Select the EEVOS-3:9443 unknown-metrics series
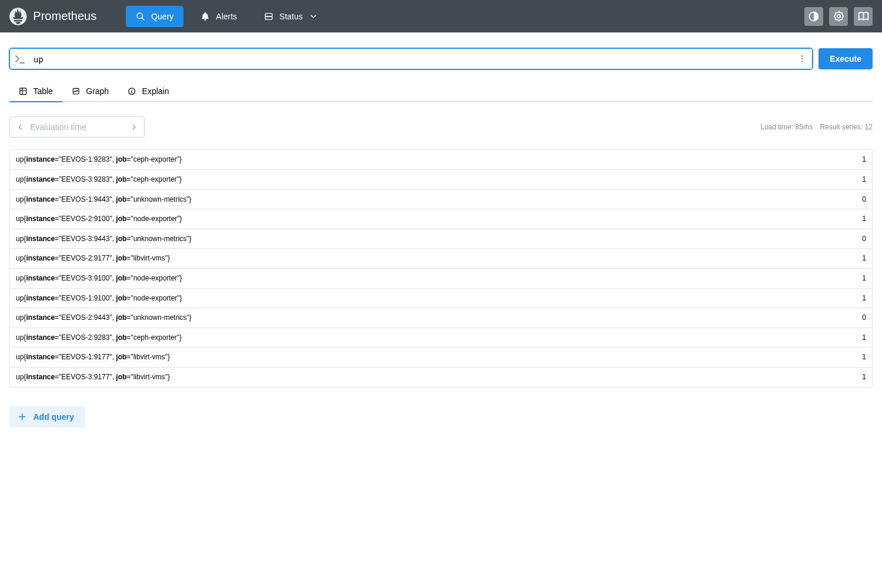 tap(441, 239)
